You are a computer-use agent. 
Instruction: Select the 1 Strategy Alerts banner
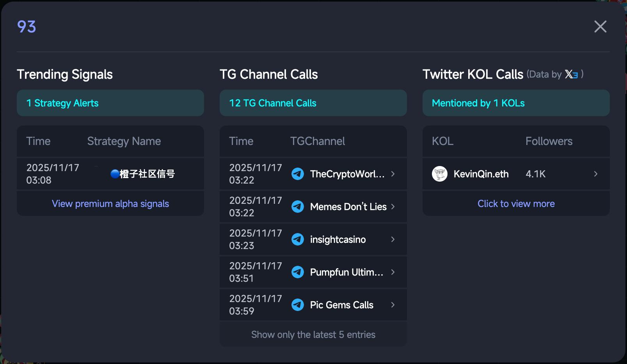tap(110, 103)
